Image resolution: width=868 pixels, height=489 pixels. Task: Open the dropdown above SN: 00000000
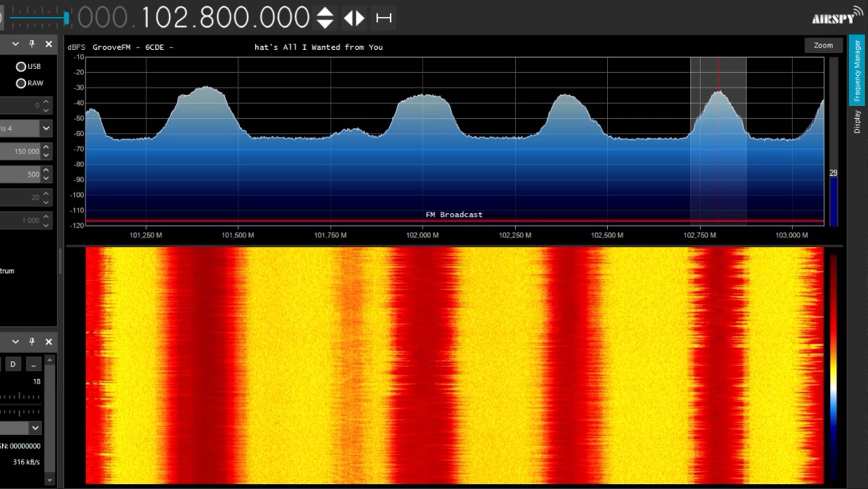pos(35,428)
